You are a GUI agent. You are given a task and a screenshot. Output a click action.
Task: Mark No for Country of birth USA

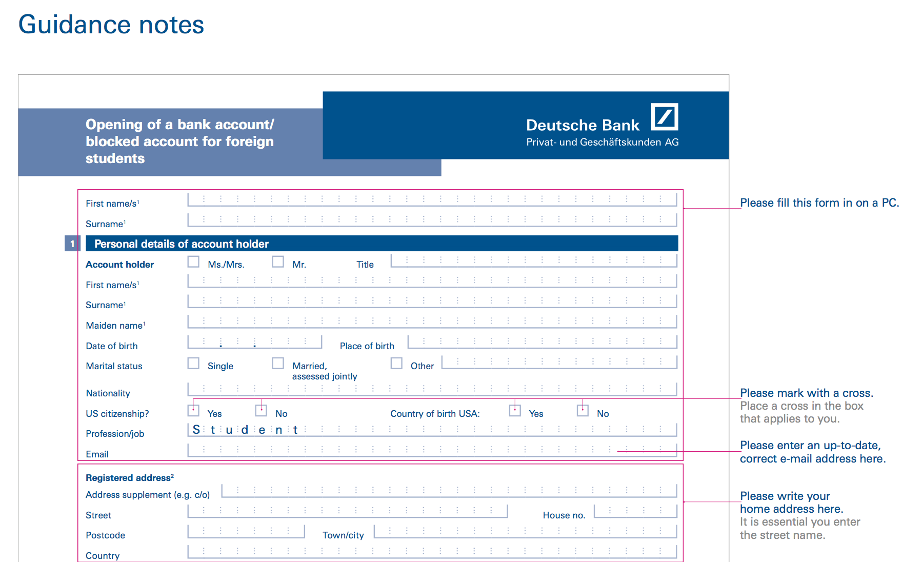[x=582, y=410]
